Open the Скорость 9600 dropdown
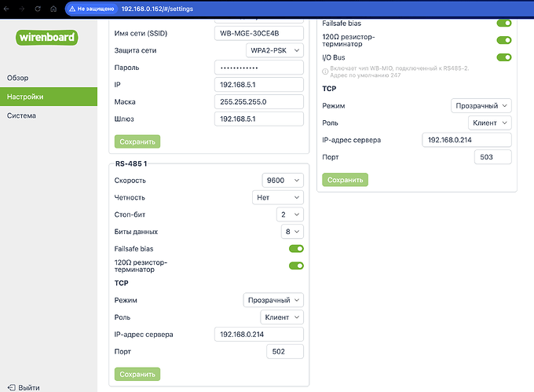 tap(283, 180)
